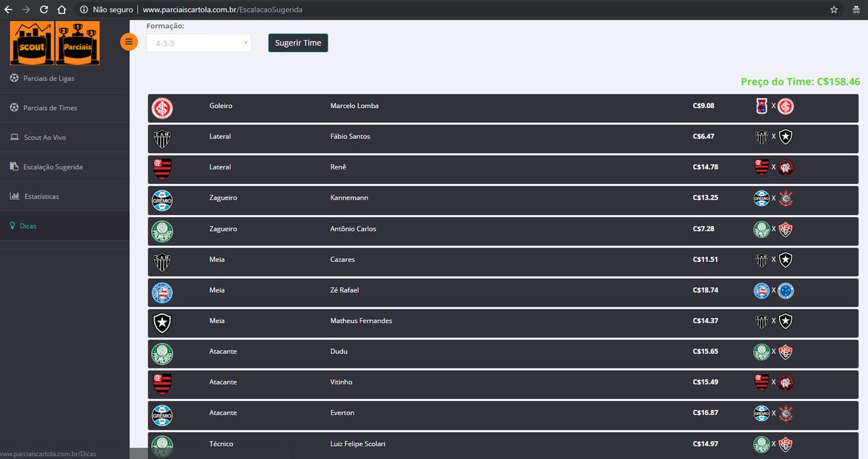868x459 pixels.
Task: Click Cruzeiro crest in Zé Rafael matchup
Action: [x=786, y=290]
